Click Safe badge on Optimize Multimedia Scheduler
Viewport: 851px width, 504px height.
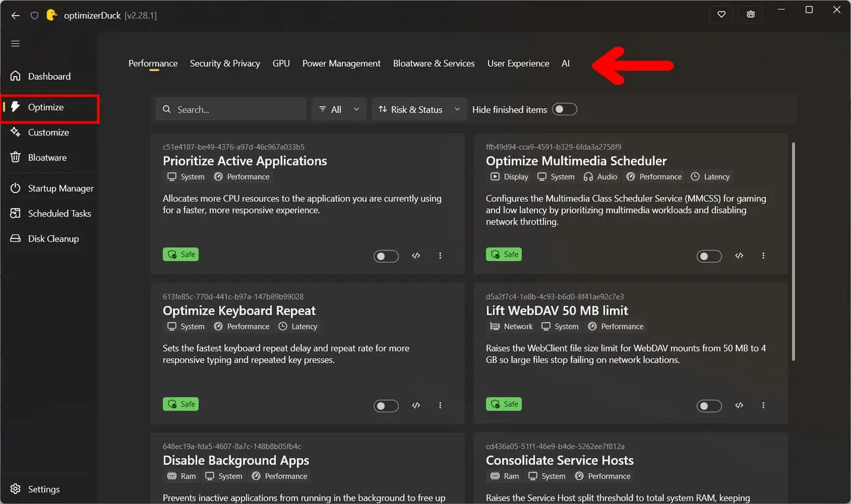(503, 254)
